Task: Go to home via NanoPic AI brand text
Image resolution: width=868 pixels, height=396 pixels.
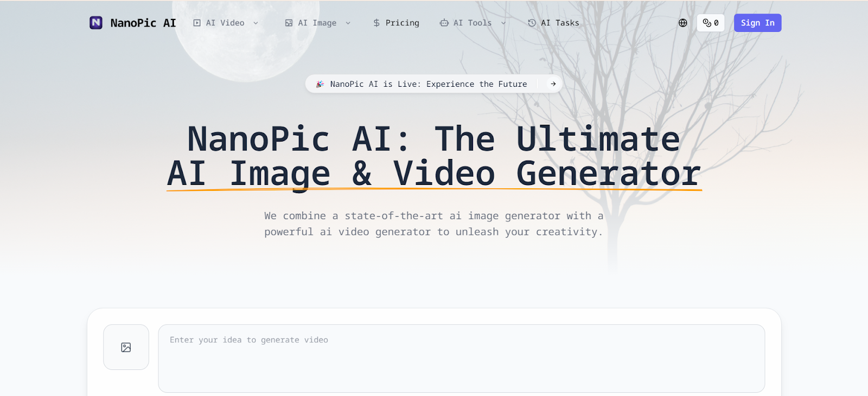Action: click(143, 23)
